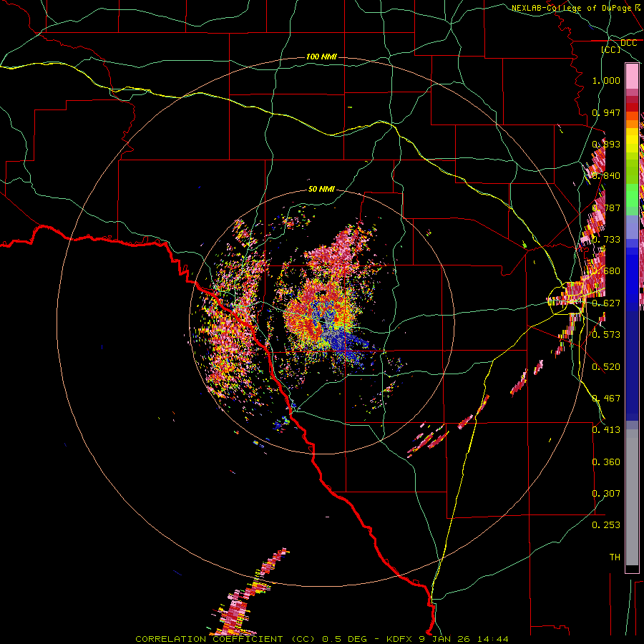Select the 0.467 color scale value
This screenshot has height=644, width=644.
click(606, 399)
